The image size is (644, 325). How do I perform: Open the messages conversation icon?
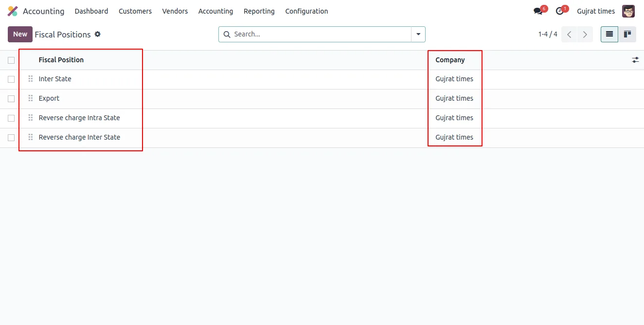pyautogui.click(x=537, y=11)
